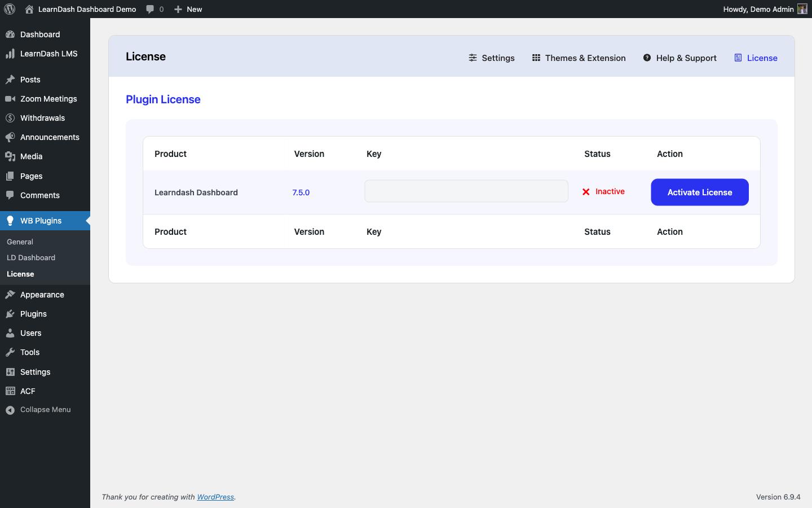Click the WordPress footer link
Screen dimensions: 812x508
(x=215, y=497)
